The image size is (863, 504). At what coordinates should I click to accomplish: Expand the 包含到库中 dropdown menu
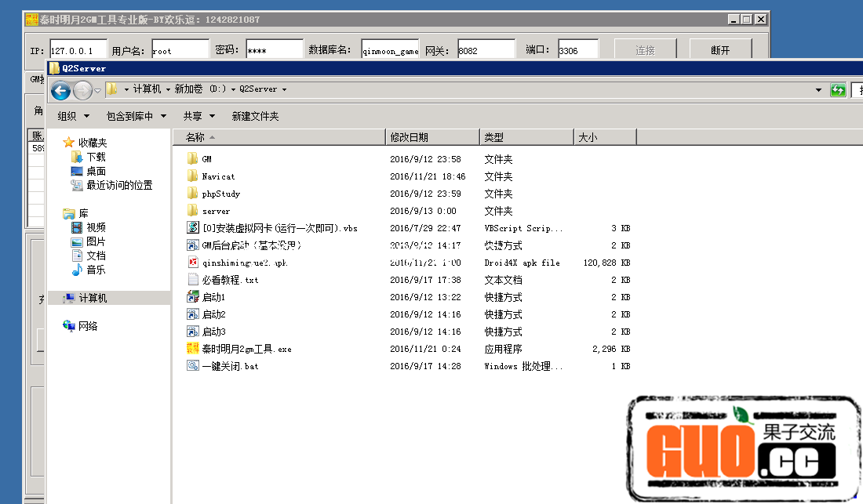tap(136, 116)
